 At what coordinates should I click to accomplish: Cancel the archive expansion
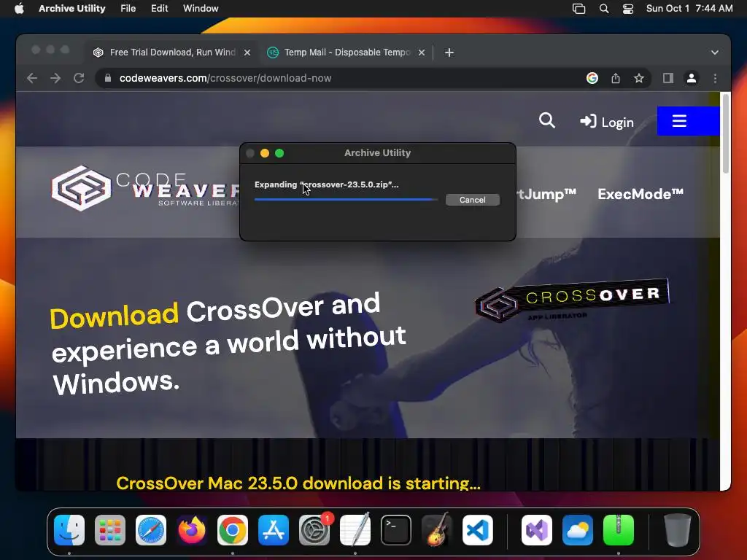point(473,200)
